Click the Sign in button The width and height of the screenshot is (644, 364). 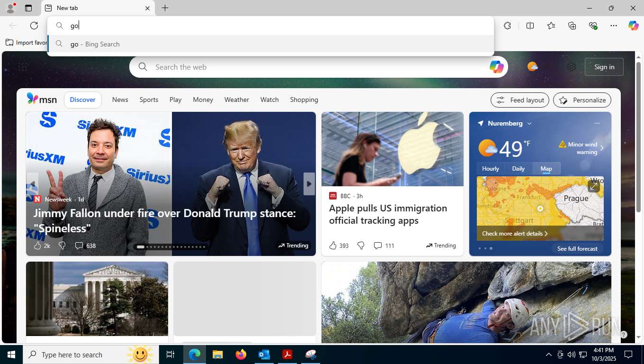604,67
